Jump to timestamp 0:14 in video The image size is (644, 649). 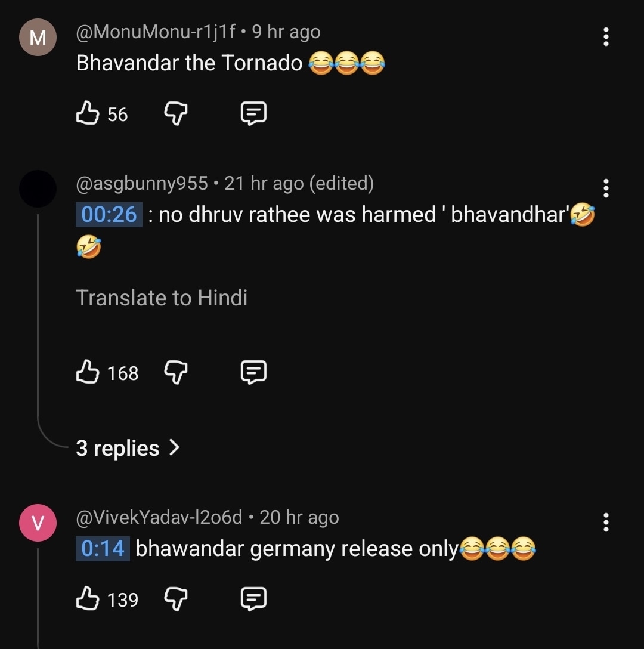pos(103,548)
